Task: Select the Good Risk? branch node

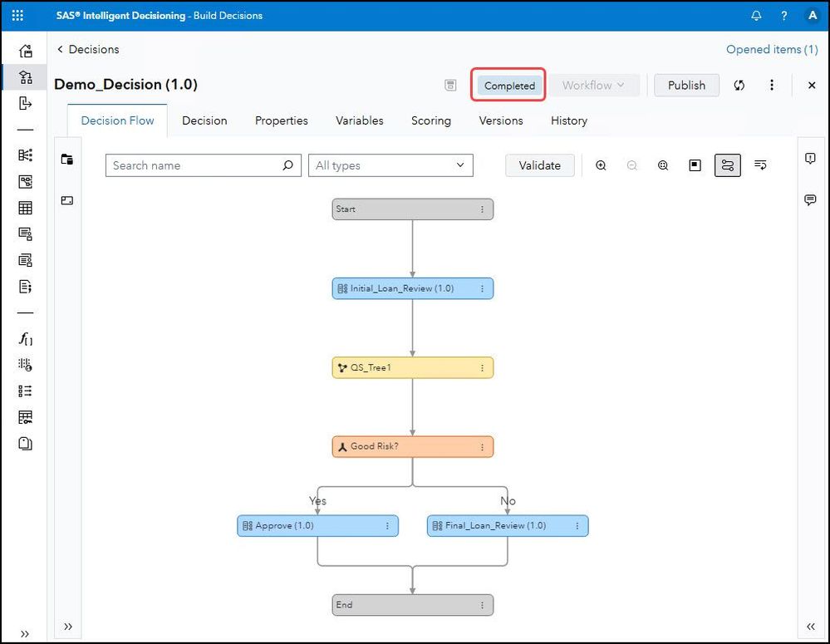Action: tap(413, 447)
